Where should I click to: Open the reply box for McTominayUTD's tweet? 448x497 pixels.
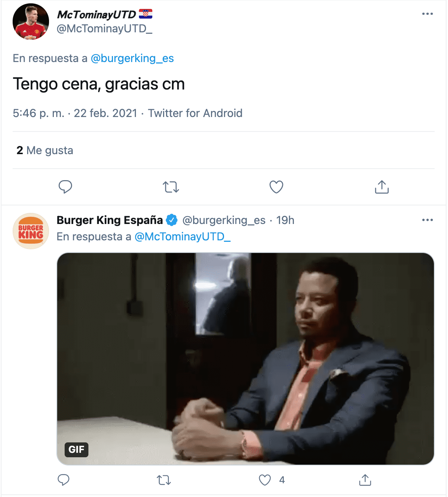pos(65,187)
